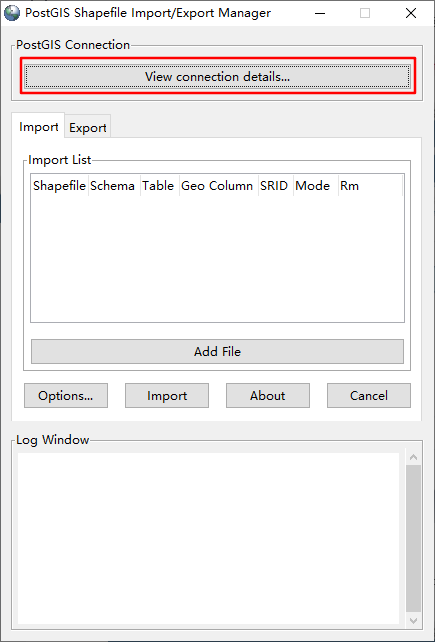Click the Cancel button

coord(369,396)
